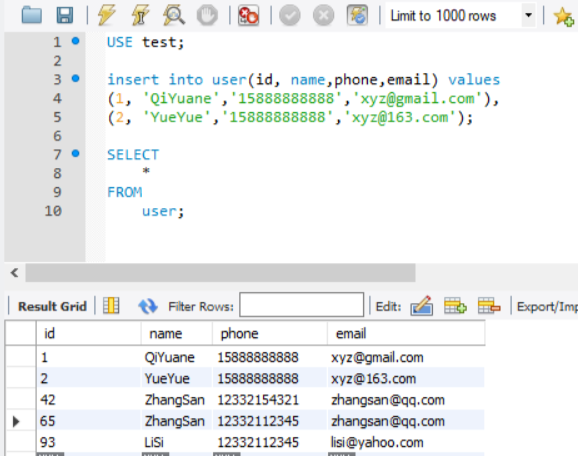Execute the script with the lightning bolt icon
Screen dimensions: 578x456
107,15
